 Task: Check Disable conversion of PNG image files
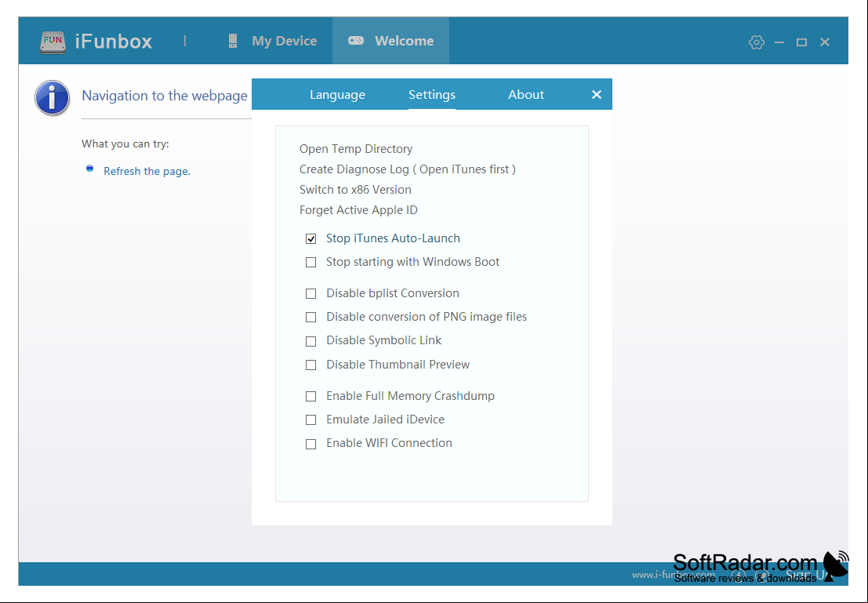coord(311,318)
